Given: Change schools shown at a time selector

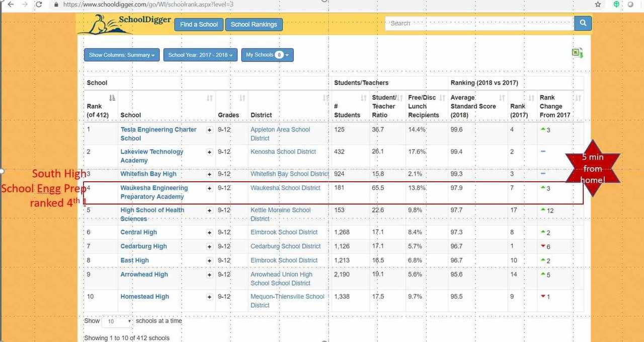Looking at the screenshot, I should [117, 321].
